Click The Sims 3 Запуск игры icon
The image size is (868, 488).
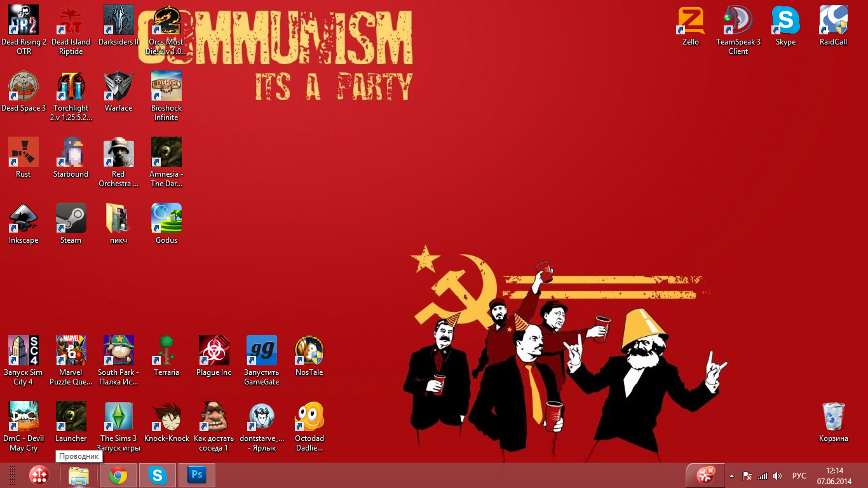(119, 416)
